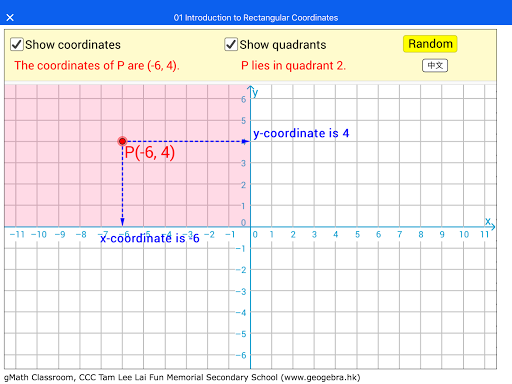Screen dimensions: 512x384
Task: Switch language with the 中文 button
Action: [x=435, y=65]
